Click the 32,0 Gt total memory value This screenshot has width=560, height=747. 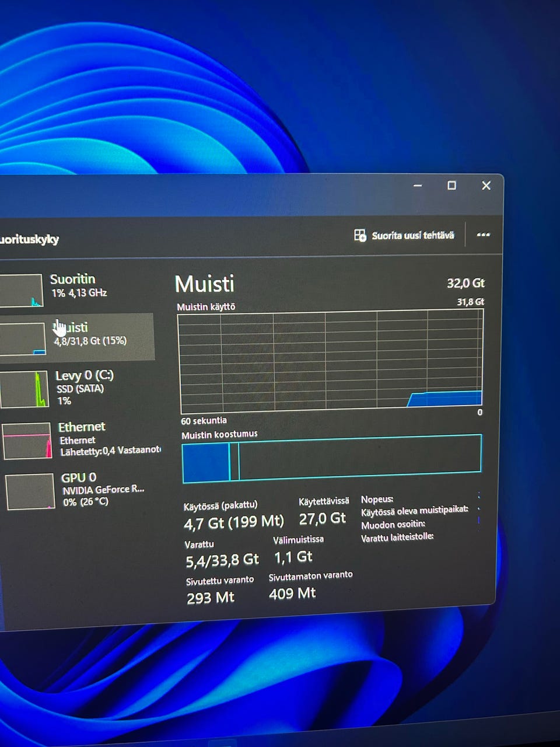[x=466, y=283]
